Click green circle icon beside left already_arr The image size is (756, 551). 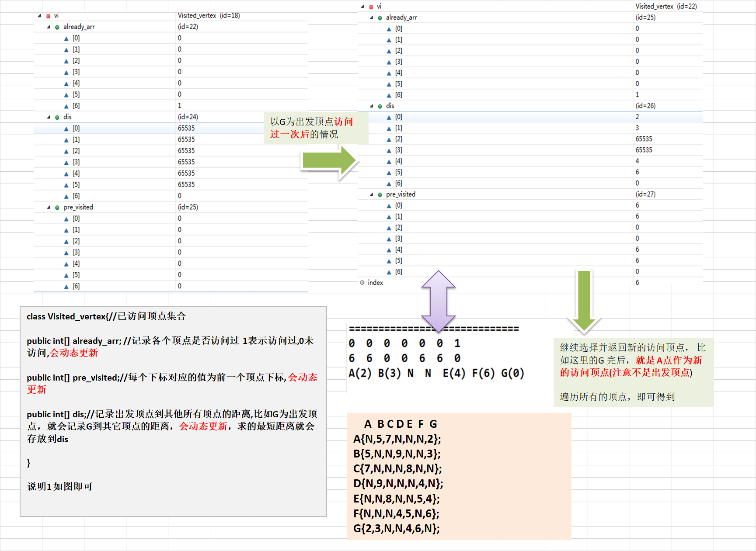[x=57, y=28]
